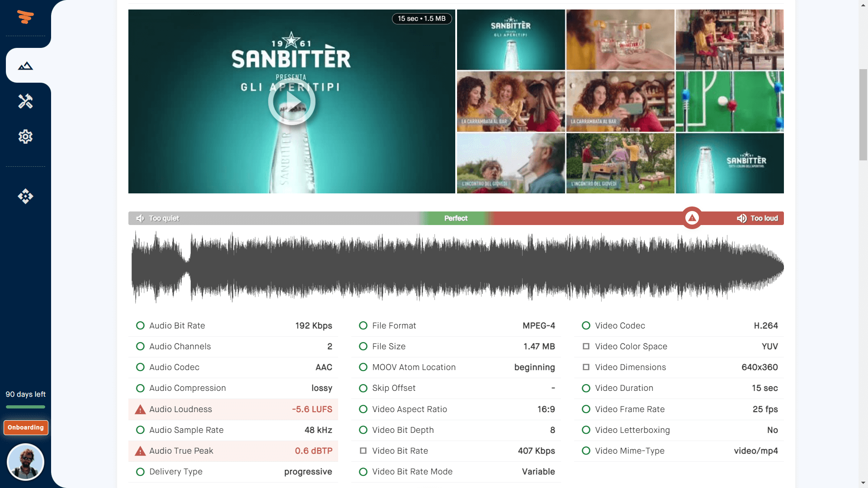
Task: Click the Audio True Peak warning icon
Action: pos(140,451)
